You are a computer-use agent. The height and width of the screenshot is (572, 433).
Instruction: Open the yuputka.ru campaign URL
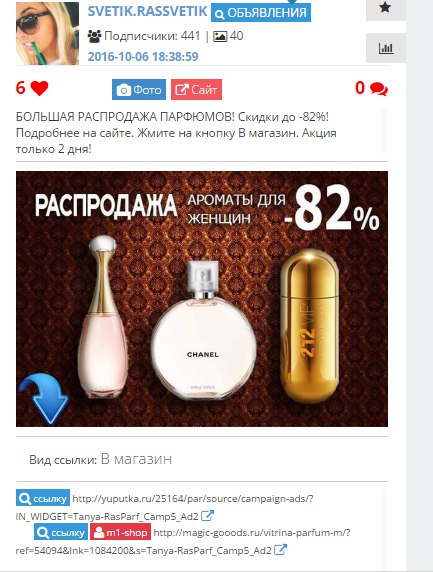pyautogui.click(x=165, y=507)
